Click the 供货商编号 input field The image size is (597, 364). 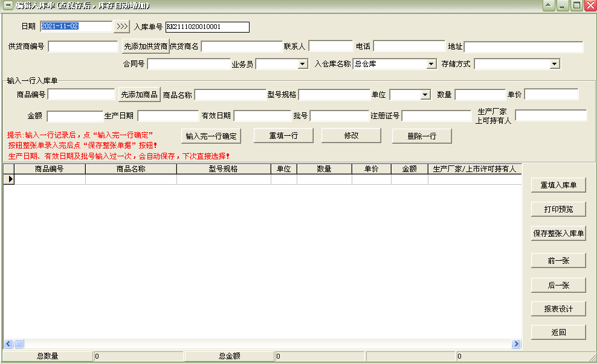83,46
